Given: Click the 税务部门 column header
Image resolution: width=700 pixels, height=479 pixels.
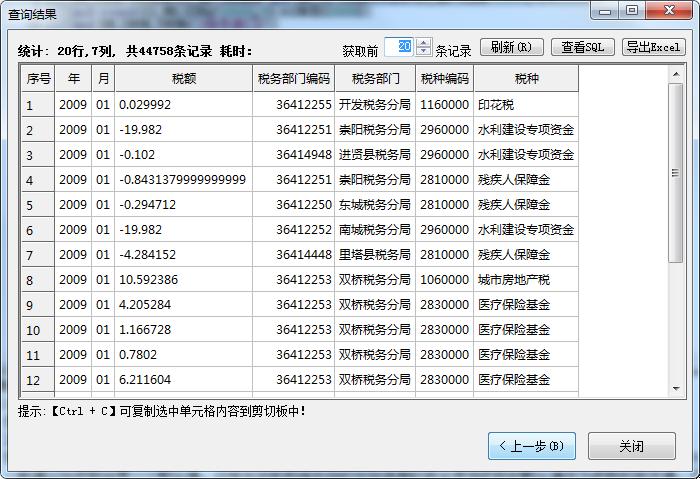Looking at the screenshot, I should click(x=375, y=78).
